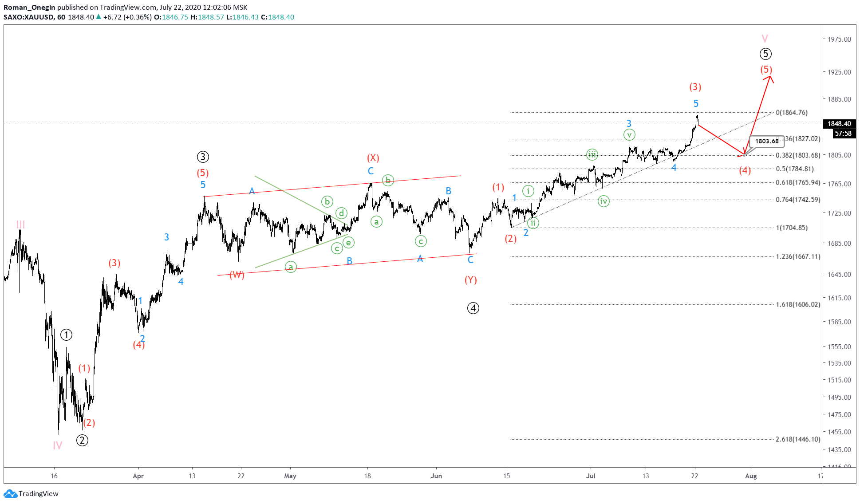Select the 1803.68 price callout box
860x504 pixels.
766,141
